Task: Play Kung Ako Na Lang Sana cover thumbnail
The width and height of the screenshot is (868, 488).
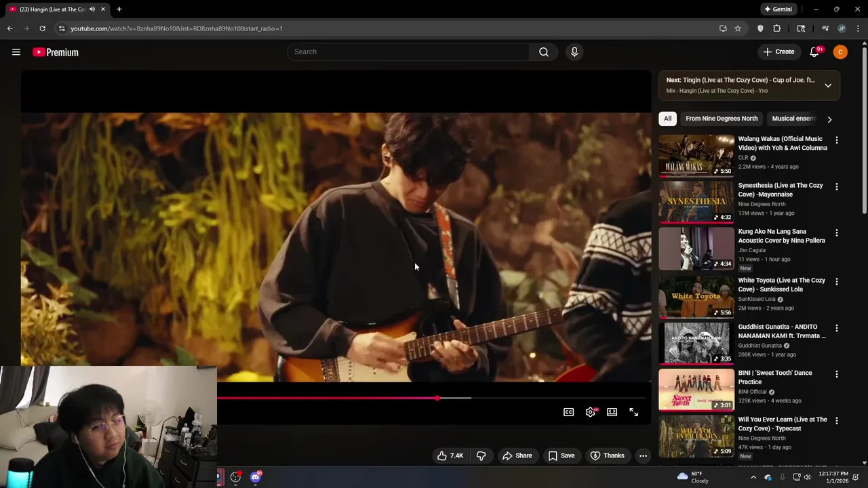Action: point(696,248)
